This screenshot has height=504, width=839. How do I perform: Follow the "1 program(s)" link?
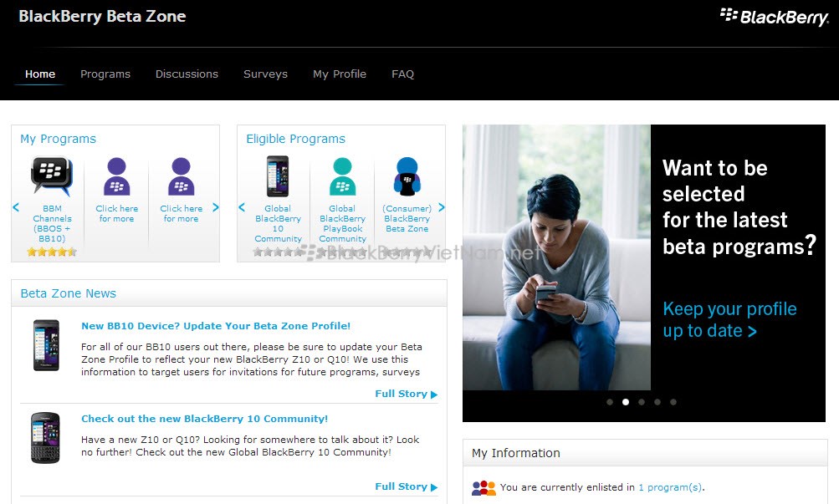point(670,487)
